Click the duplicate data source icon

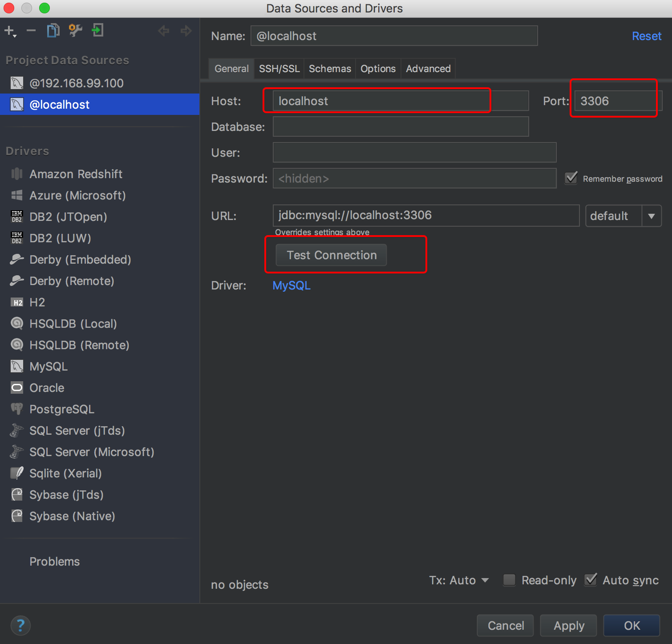53,31
